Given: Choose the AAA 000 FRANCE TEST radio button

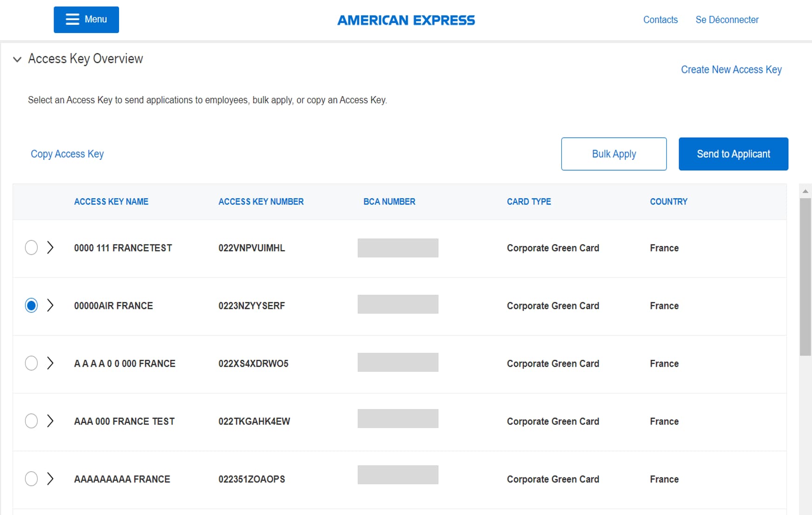Looking at the screenshot, I should pyautogui.click(x=31, y=421).
